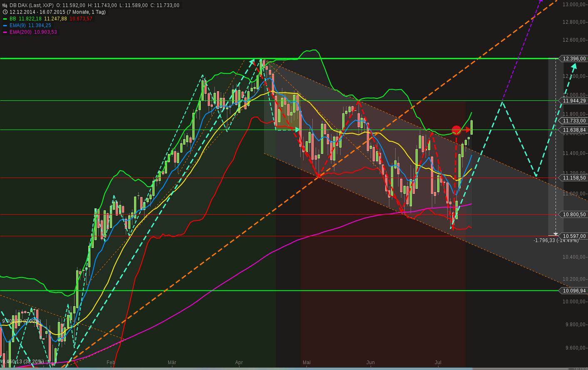588x370 pixels.
Task: Click the 13.000,00 price axis label
Action: 574,5
